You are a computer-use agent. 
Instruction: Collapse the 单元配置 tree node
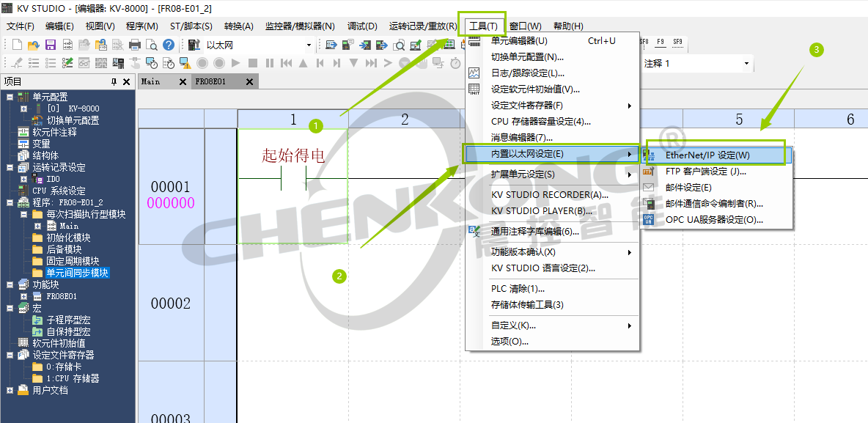[10, 97]
